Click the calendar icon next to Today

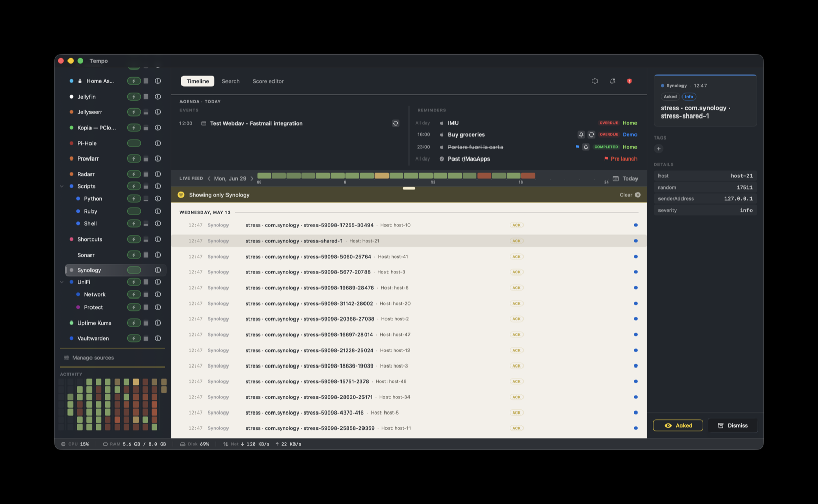616,179
